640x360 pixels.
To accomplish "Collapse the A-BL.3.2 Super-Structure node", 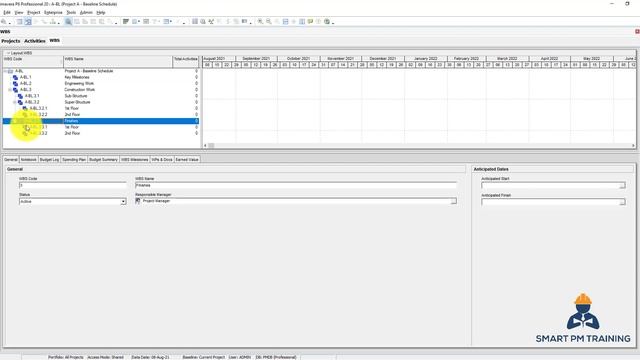I will pyautogui.click(x=15, y=102).
